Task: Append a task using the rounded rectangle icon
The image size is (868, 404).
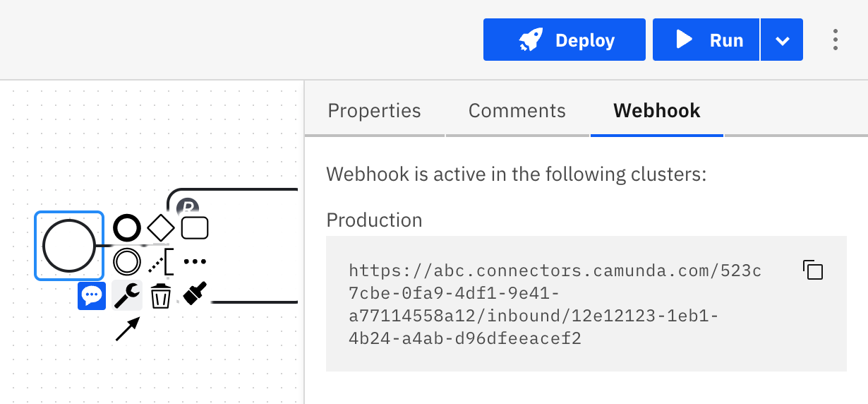Action: [x=195, y=228]
